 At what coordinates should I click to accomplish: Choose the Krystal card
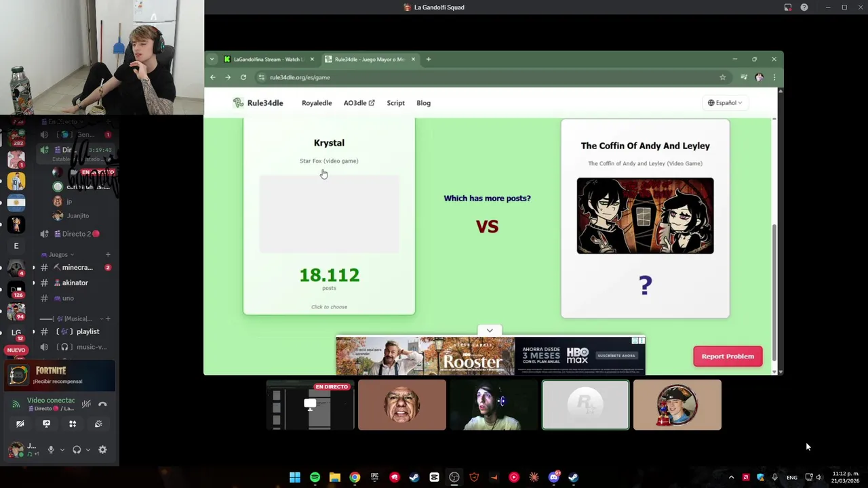(x=329, y=217)
